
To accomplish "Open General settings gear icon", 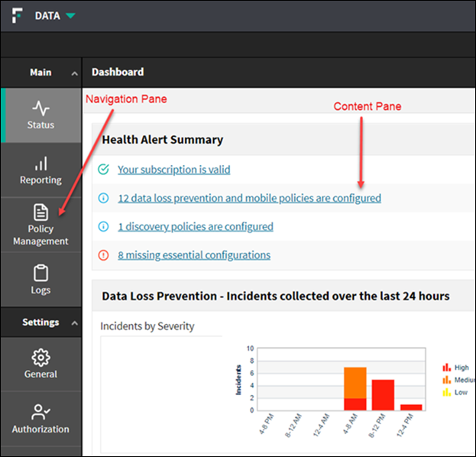I will point(40,357).
